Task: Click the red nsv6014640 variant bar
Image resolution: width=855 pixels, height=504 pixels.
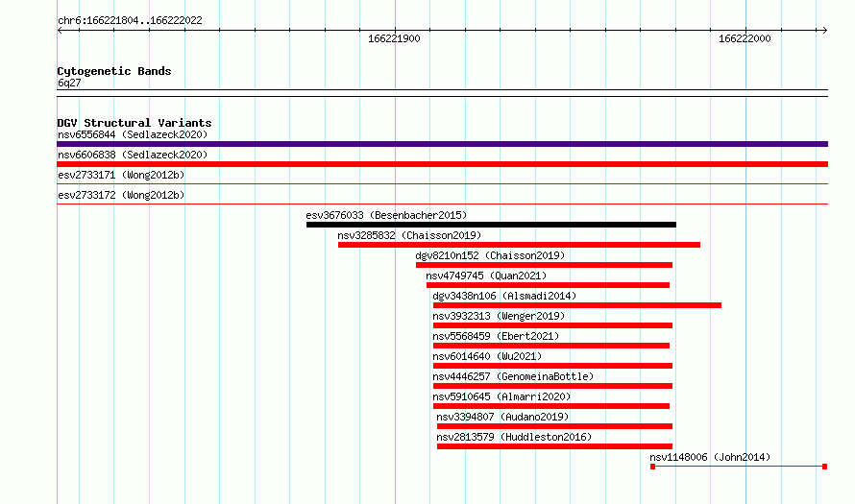Action: [553, 366]
